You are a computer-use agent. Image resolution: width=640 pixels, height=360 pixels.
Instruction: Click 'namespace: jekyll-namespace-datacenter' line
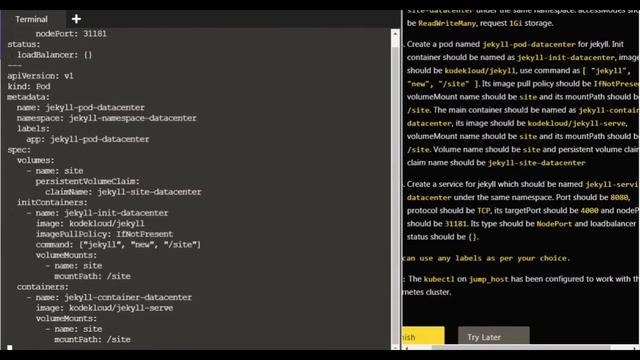[107, 118]
